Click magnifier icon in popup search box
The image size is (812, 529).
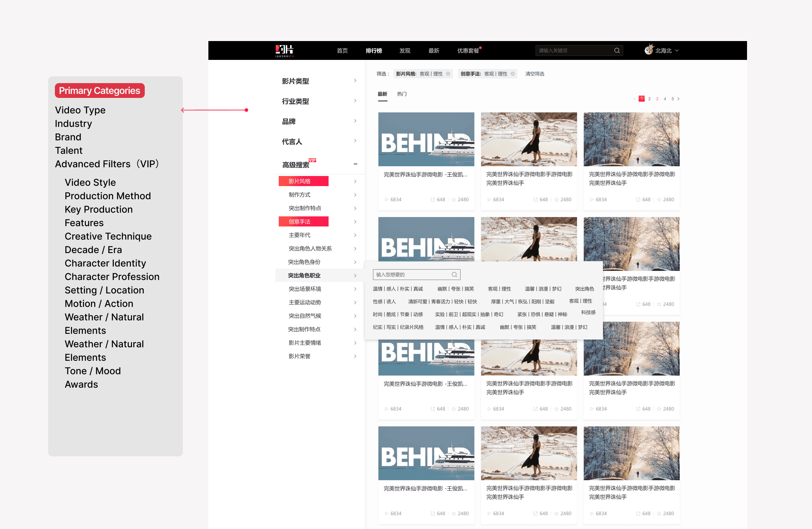[454, 275]
